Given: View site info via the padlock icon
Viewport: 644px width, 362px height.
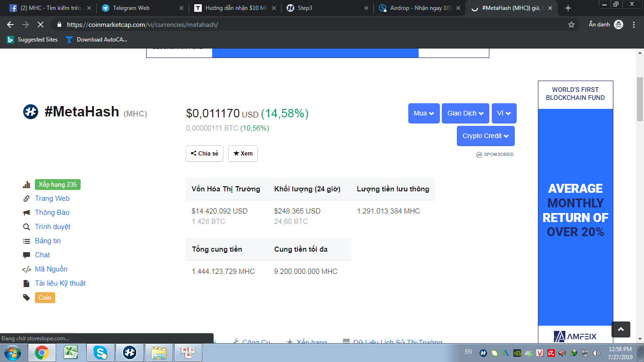Looking at the screenshot, I should [x=59, y=25].
